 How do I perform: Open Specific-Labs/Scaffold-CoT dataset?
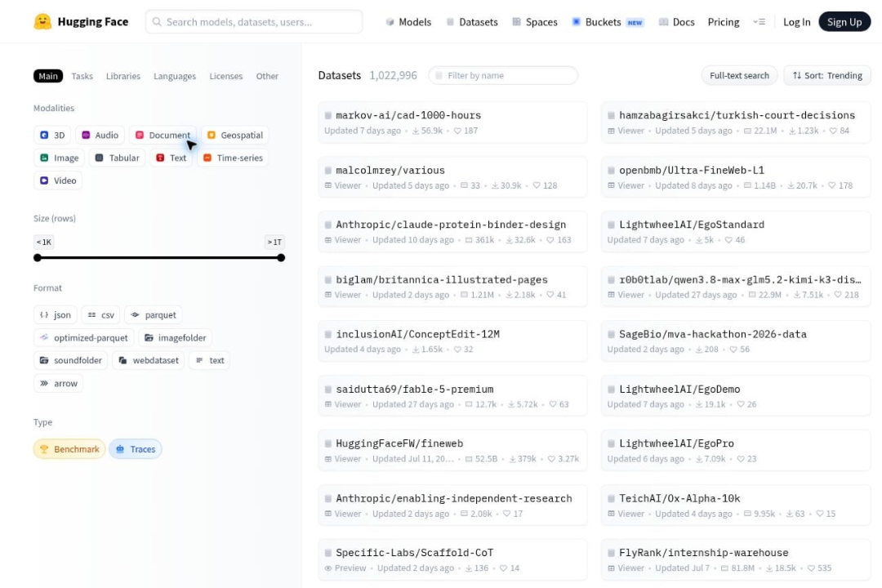tap(452, 560)
